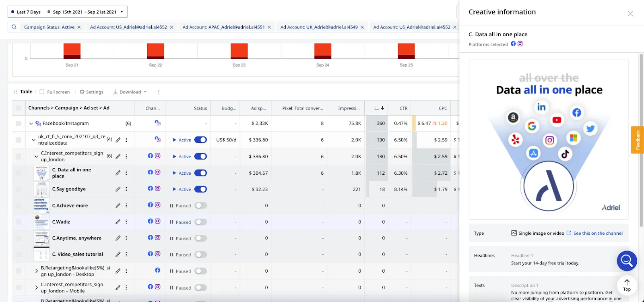Remove the Campaign Status: Active filter chip
The image size is (644, 302).
(79, 27)
